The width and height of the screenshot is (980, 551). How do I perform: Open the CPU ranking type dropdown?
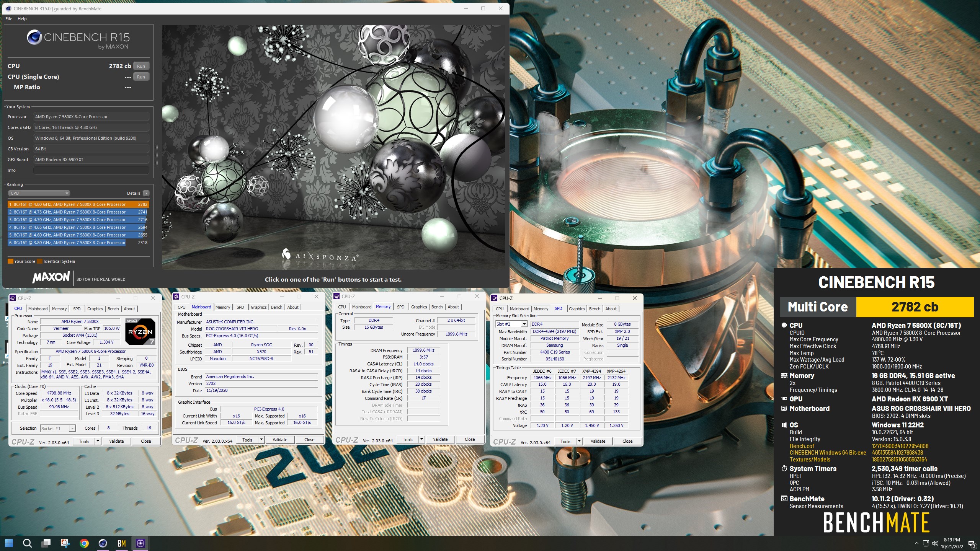tap(39, 193)
